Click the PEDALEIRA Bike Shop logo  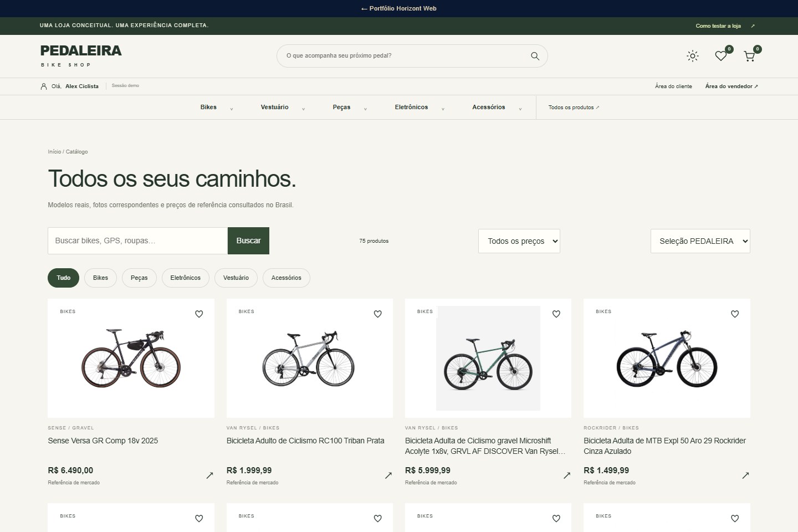(x=81, y=56)
